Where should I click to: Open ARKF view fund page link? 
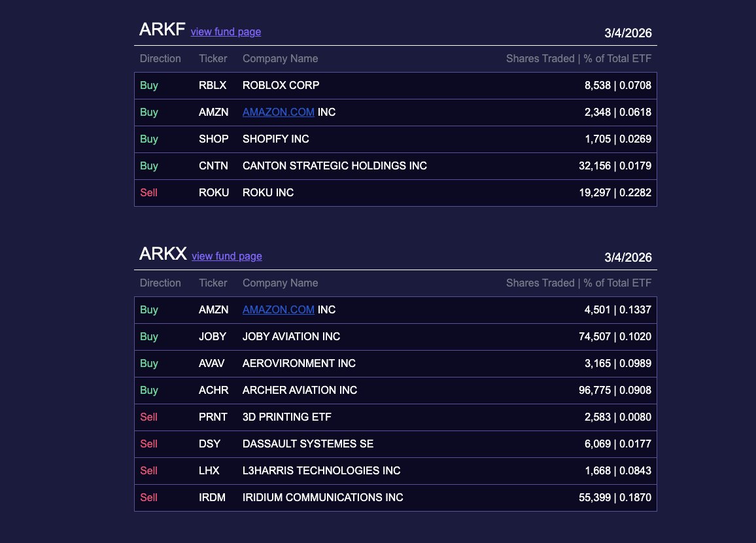(226, 32)
